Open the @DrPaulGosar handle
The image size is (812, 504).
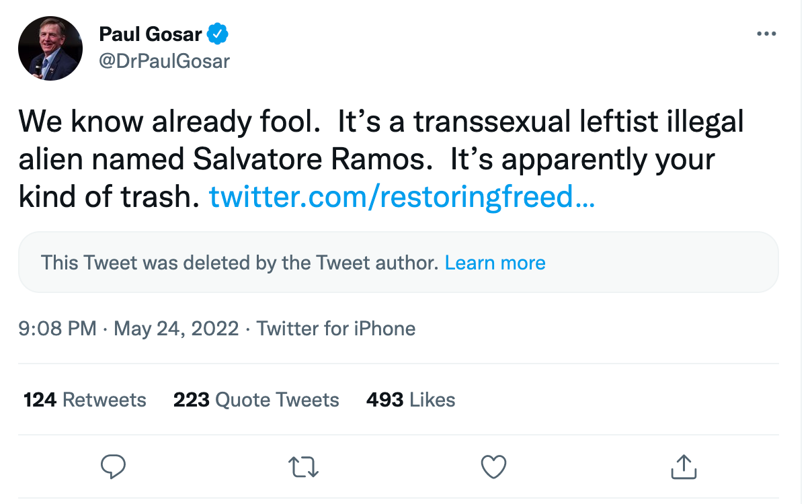coord(165,61)
